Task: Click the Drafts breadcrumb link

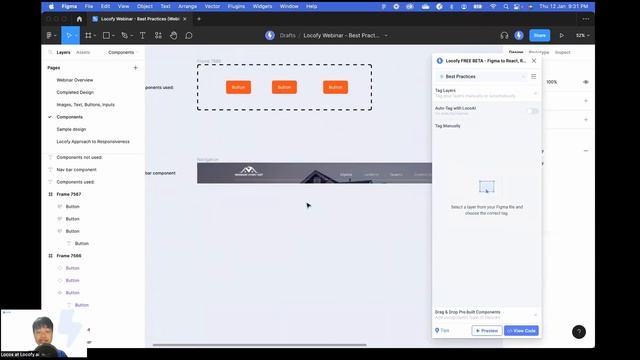Action: click(287, 36)
